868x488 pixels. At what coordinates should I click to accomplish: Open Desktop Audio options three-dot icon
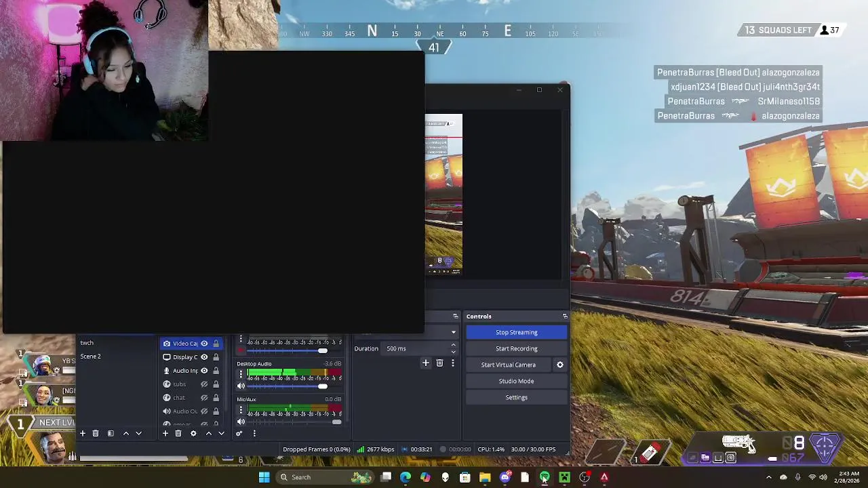click(x=241, y=374)
